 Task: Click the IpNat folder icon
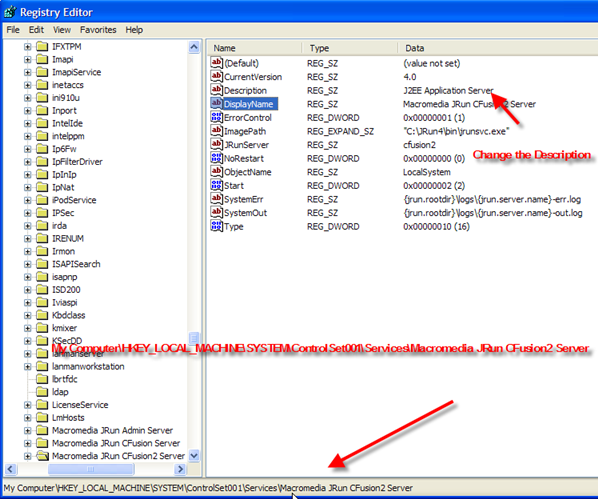tap(42, 187)
